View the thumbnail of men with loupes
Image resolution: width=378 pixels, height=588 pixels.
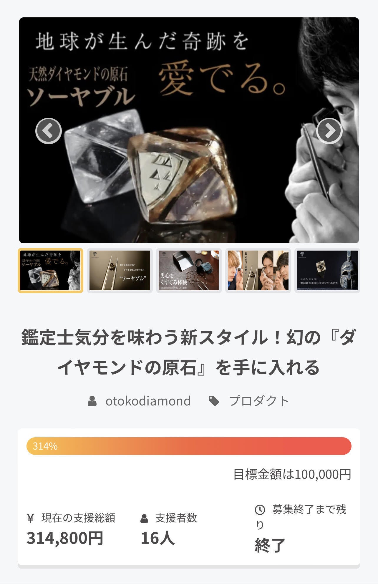tap(258, 270)
